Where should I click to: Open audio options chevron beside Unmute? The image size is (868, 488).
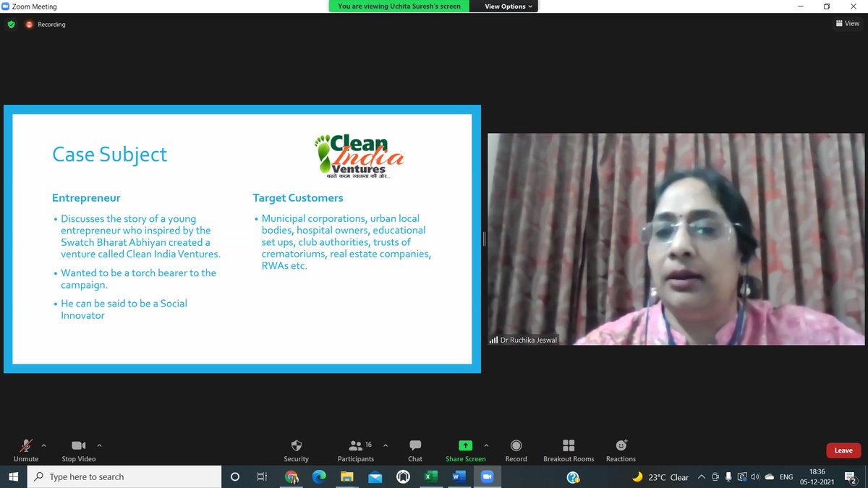click(44, 445)
